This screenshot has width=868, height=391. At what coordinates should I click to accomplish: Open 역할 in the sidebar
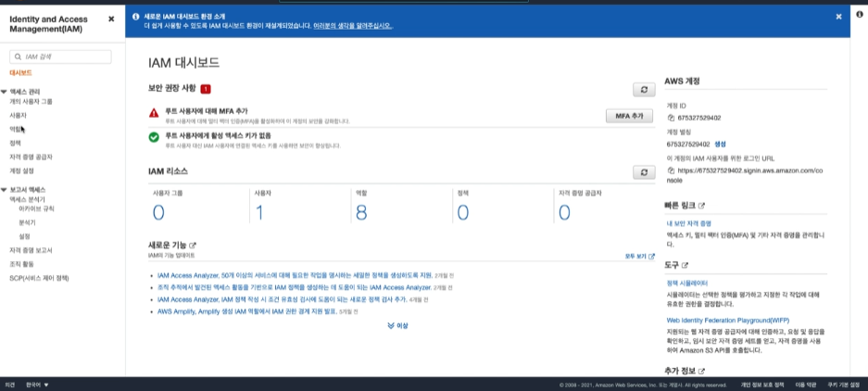(x=15, y=129)
